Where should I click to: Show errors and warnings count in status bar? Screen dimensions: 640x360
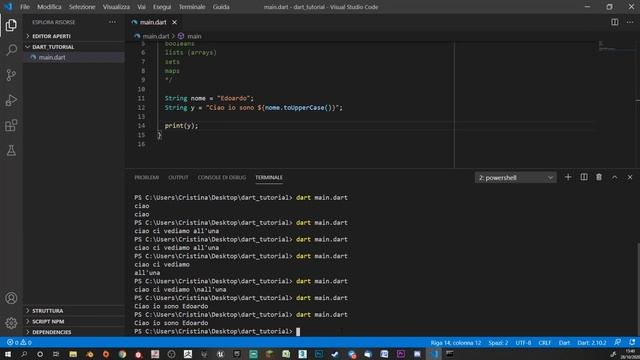pos(19,342)
